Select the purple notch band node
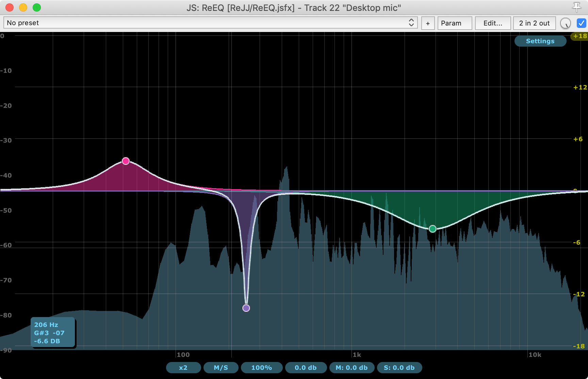588x379 pixels. coord(246,308)
